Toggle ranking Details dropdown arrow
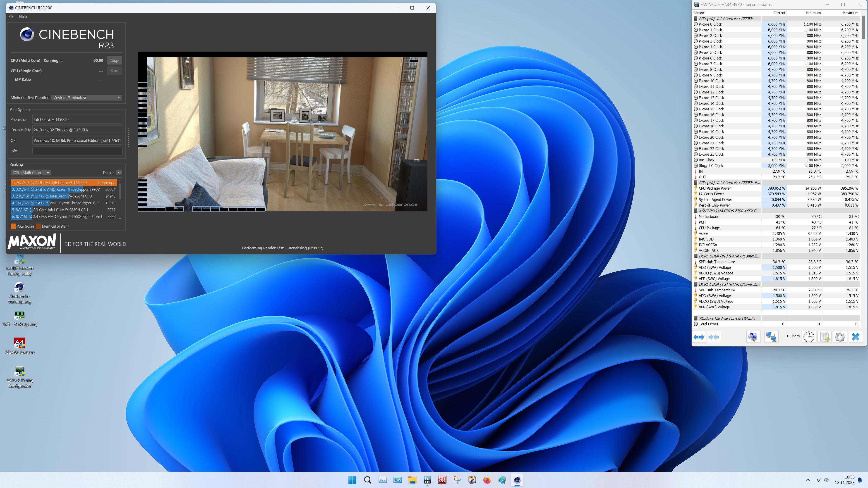This screenshot has width=868, height=488. tap(119, 172)
